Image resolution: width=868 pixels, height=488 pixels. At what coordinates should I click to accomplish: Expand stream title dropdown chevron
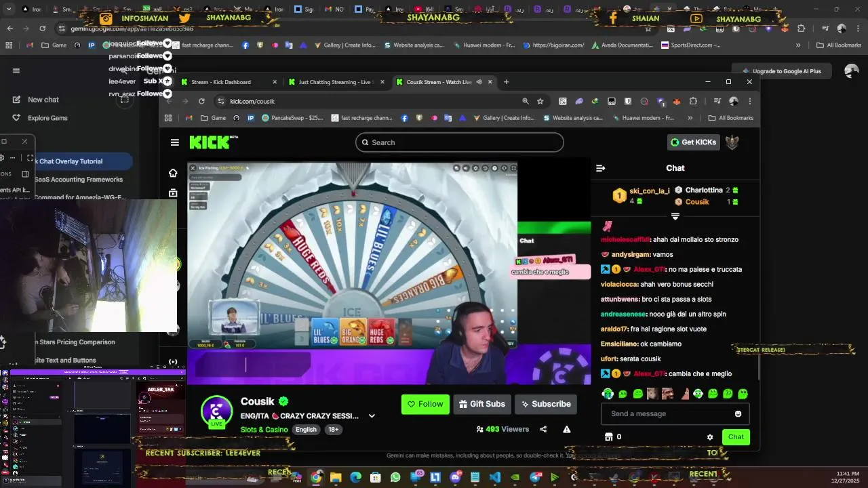point(372,416)
